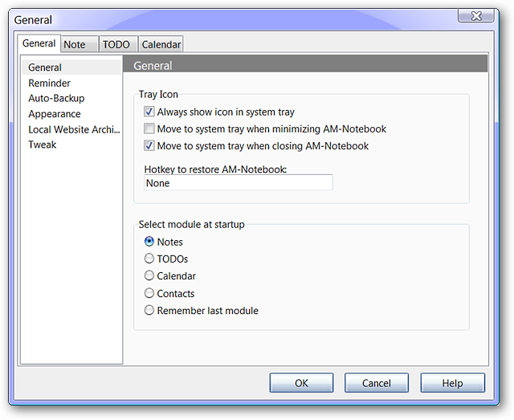This screenshot has height=420, width=514.
Task: Select General in the sidebar list
Action: pos(71,67)
